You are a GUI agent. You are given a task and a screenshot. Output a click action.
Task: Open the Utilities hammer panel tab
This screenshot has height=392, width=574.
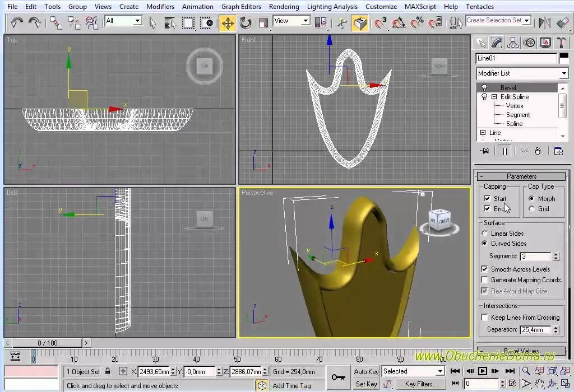coord(561,43)
